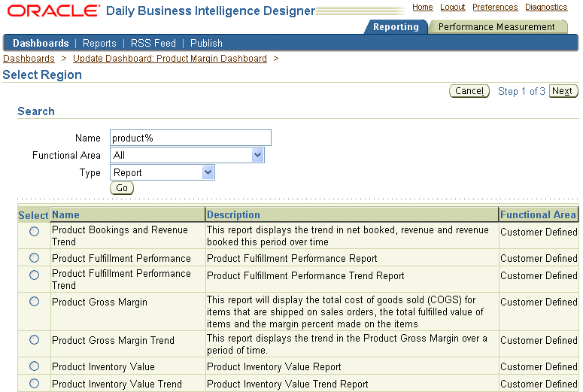Screen dimensions: 583x392
Task: Click 'Product Fulfillment Performance Report' description text
Action: (x=292, y=258)
